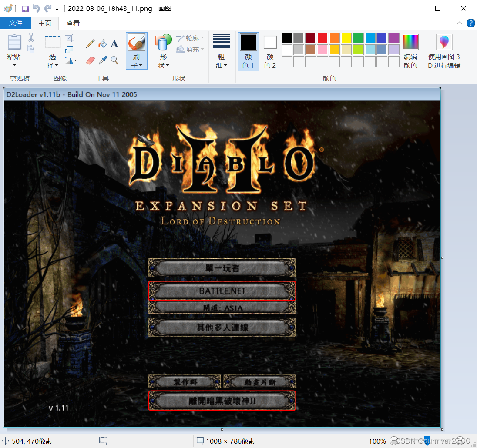Open the Outline (轮廓) dropdown
Viewport: 477px width, 448px height.
pyautogui.click(x=189, y=38)
